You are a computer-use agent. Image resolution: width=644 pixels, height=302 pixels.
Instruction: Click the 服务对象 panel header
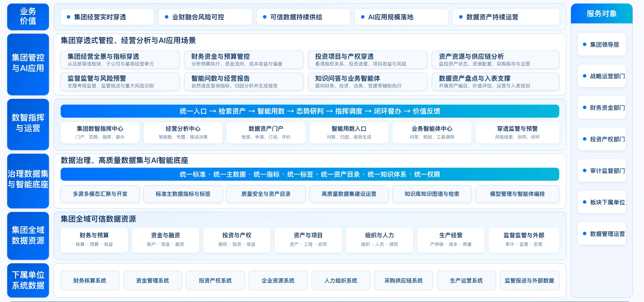[x=602, y=14]
